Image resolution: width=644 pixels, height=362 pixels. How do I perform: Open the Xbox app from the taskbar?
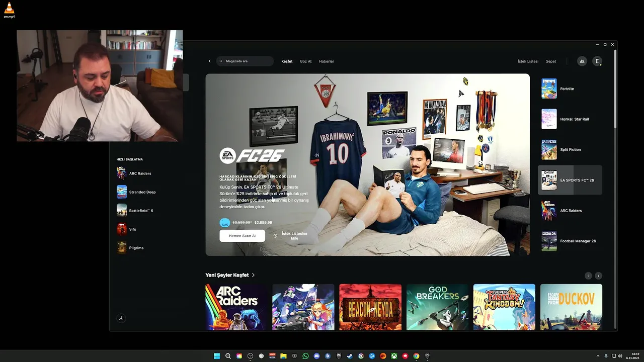394,356
